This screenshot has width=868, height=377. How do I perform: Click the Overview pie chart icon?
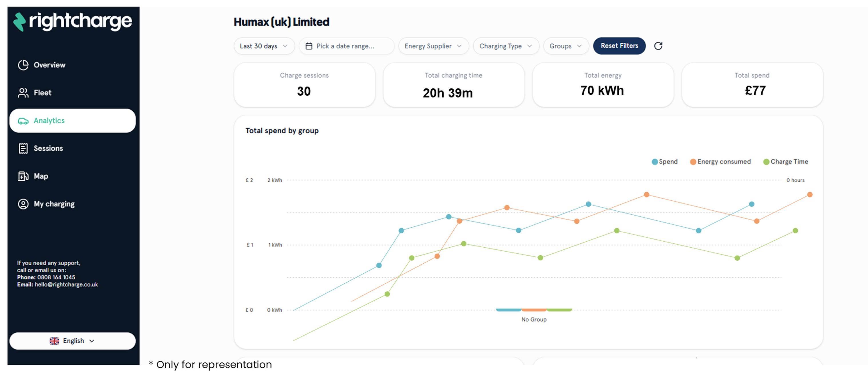(x=23, y=65)
